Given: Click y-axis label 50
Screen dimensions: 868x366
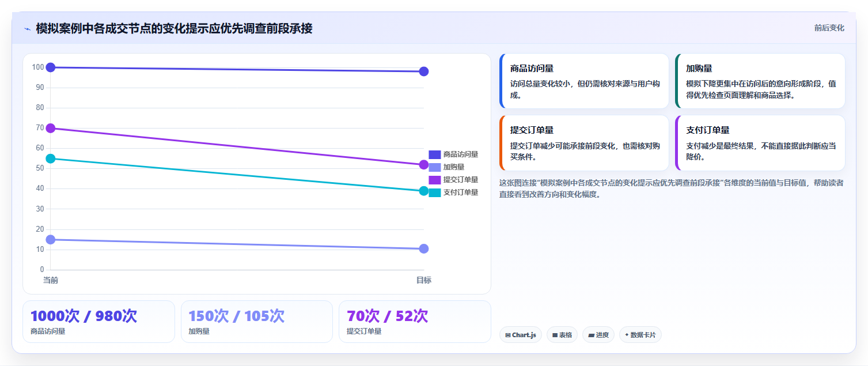Looking at the screenshot, I should pyautogui.click(x=40, y=168).
